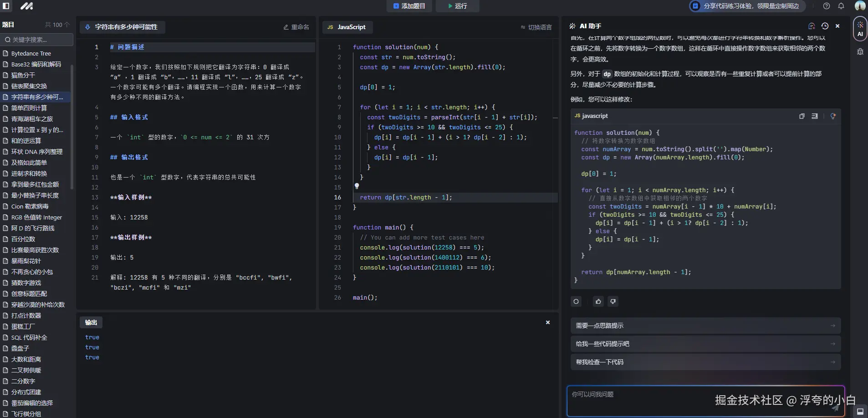Toggle the AI assistant side panel button
868x418 pixels.
tap(860, 28)
